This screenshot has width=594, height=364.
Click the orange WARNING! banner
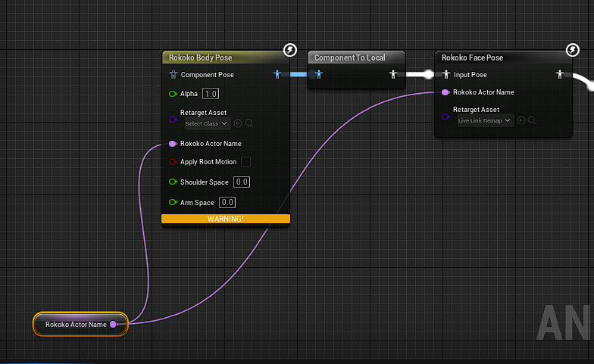pos(226,219)
